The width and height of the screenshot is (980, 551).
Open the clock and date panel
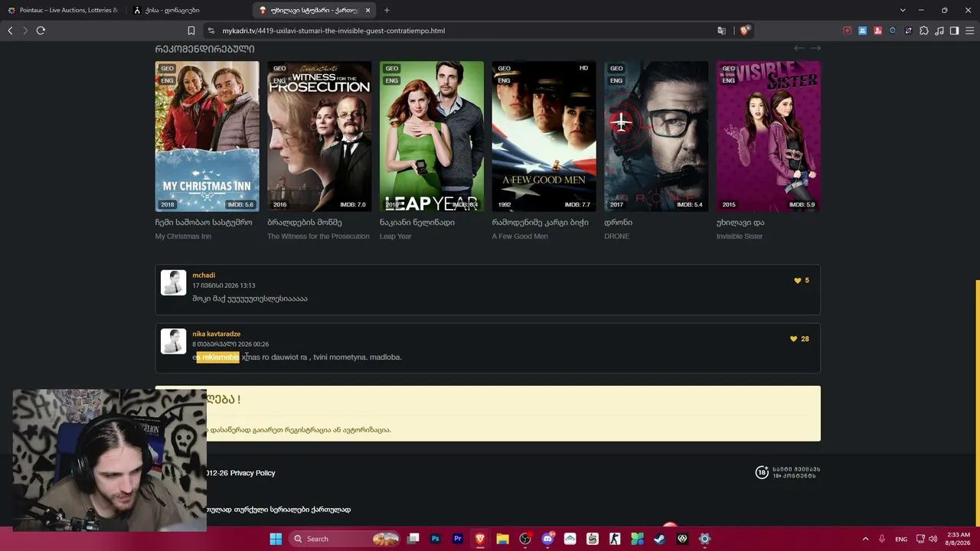[959, 539]
